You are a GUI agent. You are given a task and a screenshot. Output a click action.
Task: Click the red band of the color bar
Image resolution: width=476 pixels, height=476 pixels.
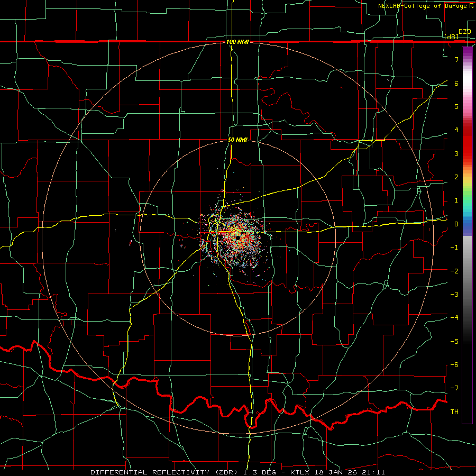pyautogui.click(x=467, y=143)
